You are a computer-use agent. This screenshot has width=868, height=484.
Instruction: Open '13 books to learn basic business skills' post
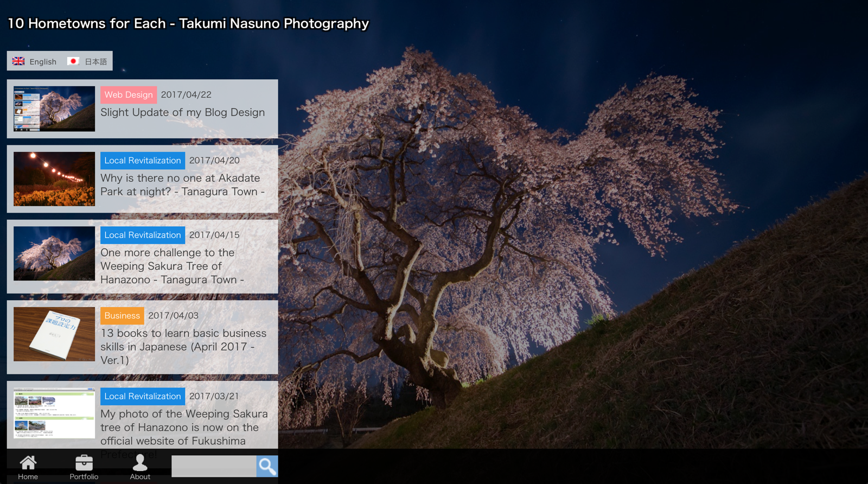coord(183,346)
